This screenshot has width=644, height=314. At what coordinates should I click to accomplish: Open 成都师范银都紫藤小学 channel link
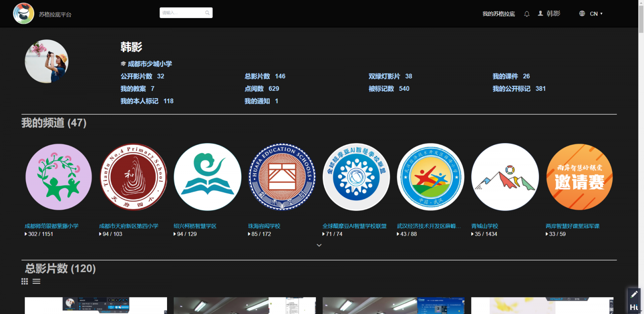(x=52, y=226)
